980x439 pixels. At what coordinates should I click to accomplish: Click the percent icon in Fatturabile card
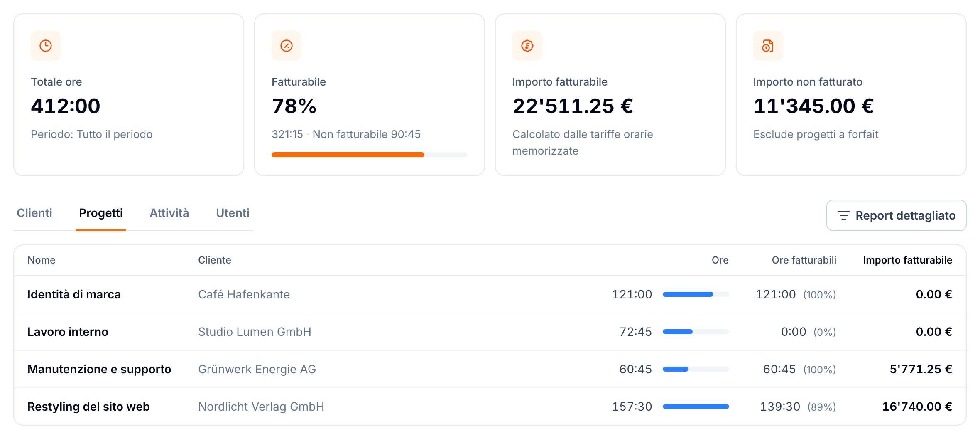pos(287,46)
